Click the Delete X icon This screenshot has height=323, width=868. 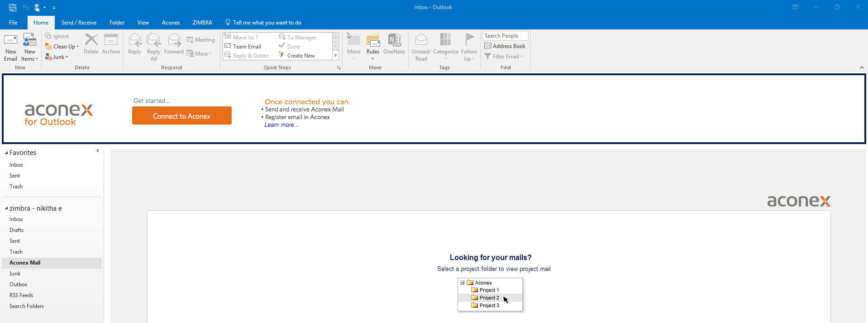point(91,40)
